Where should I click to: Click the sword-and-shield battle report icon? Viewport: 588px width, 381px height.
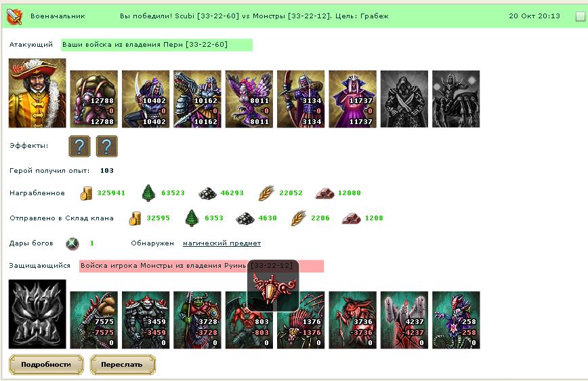click(15, 16)
